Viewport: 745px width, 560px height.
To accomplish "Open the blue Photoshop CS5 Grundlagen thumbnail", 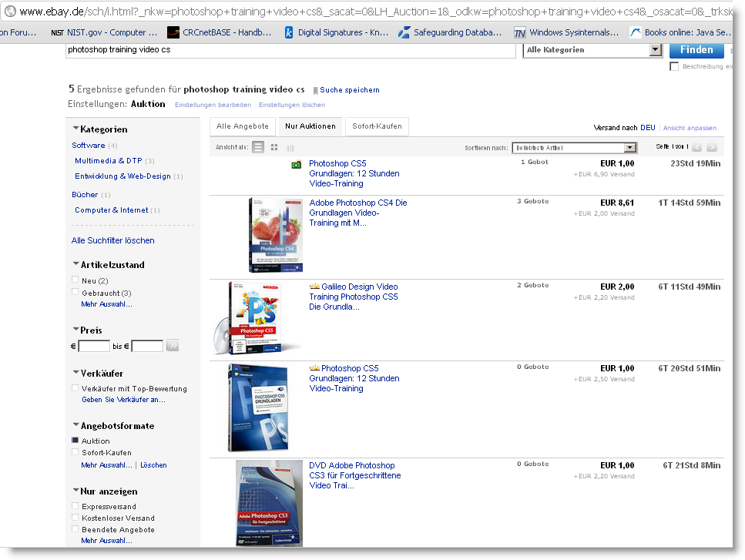I will [x=258, y=407].
